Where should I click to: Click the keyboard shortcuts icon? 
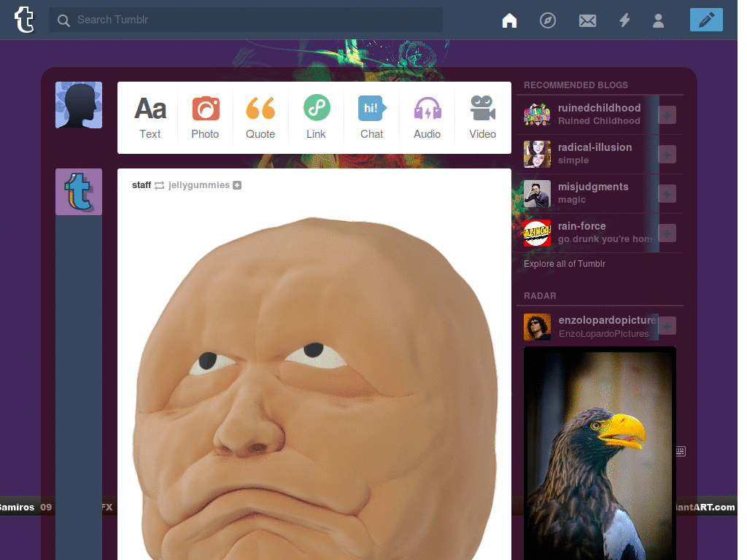[681, 451]
